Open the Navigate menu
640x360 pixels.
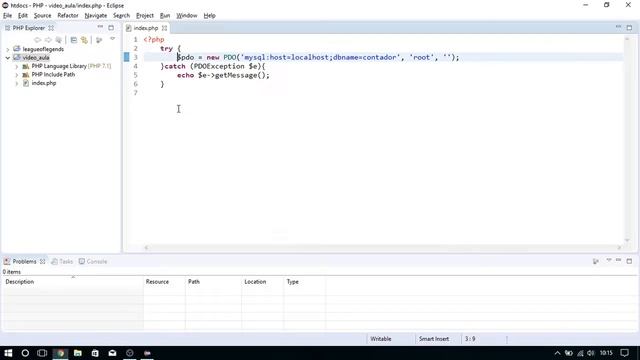(x=96, y=16)
